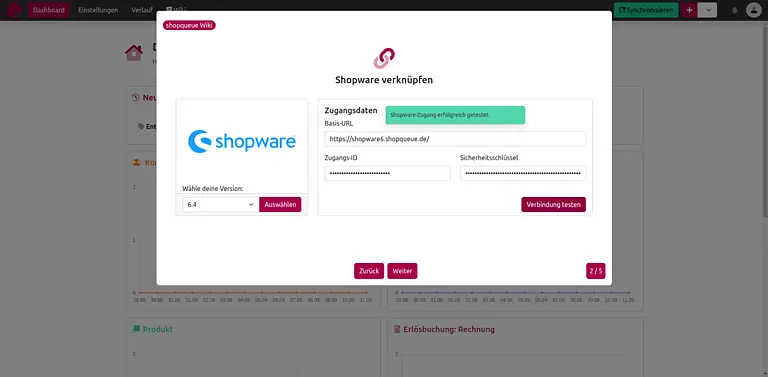Proceed with the Weiter button
The width and height of the screenshot is (768, 377).
[x=402, y=271]
